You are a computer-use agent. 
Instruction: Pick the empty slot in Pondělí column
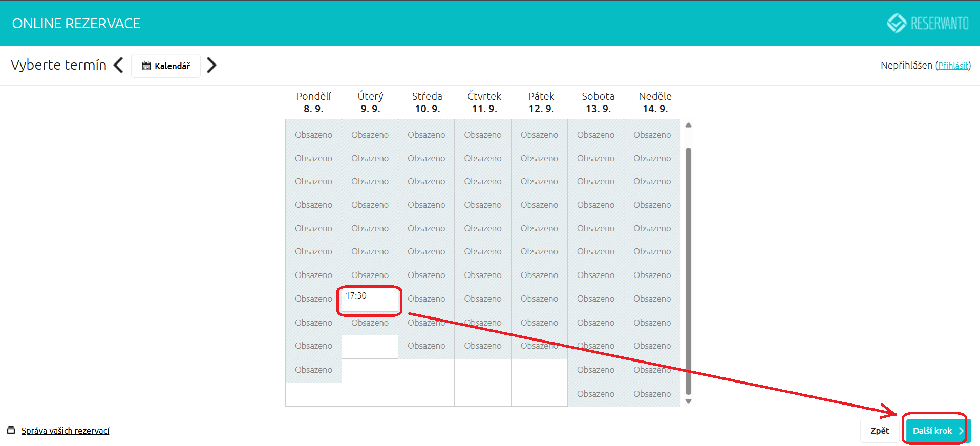313,394
